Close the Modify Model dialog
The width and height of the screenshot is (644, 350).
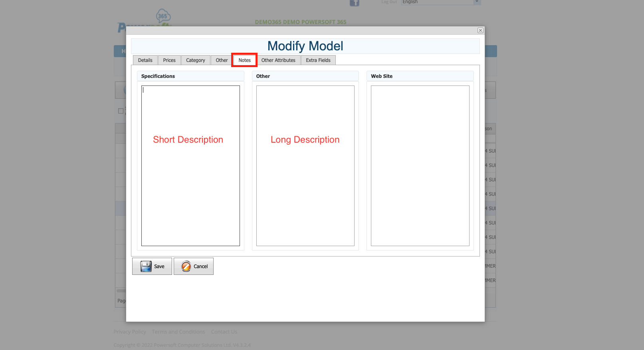pyautogui.click(x=480, y=30)
